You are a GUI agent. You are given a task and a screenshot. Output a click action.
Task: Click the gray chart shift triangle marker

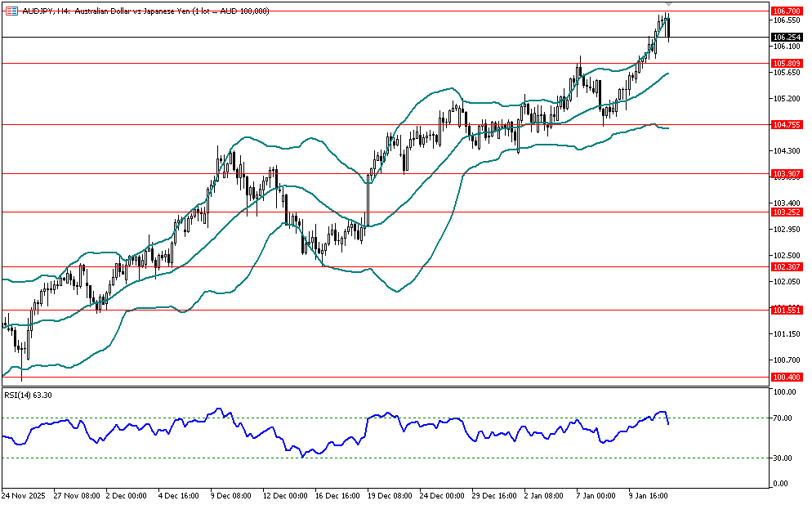pyautogui.click(x=668, y=6)
